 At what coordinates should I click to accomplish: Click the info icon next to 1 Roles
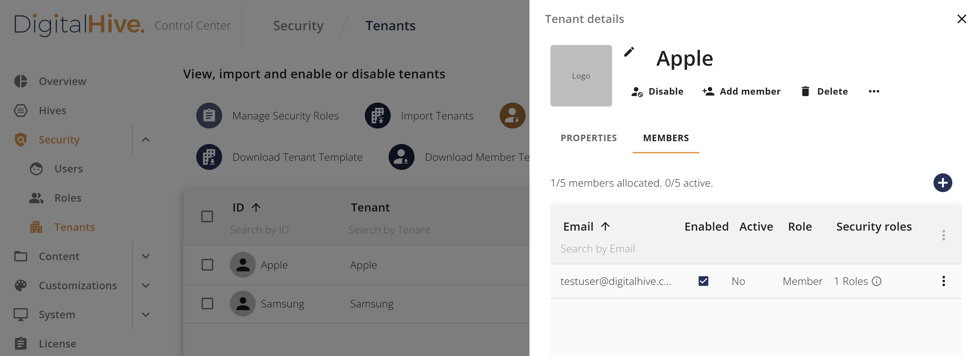(x=876, y=281)
